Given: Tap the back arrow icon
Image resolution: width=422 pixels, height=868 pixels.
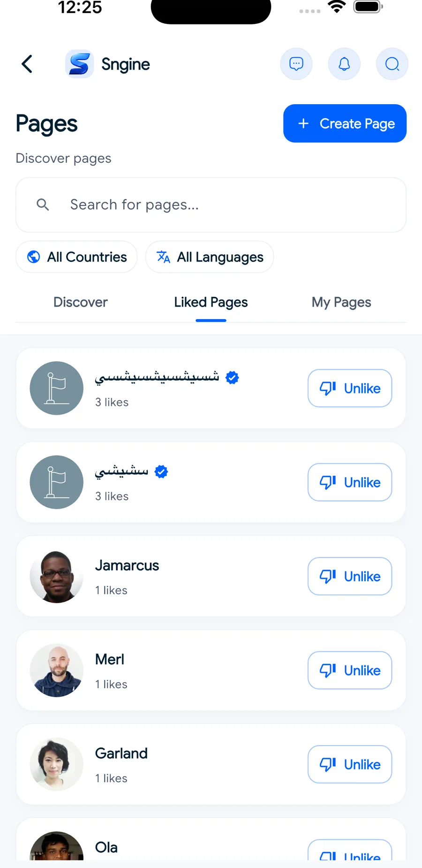Looking at the screenshot, I should (x=27, y=64).
